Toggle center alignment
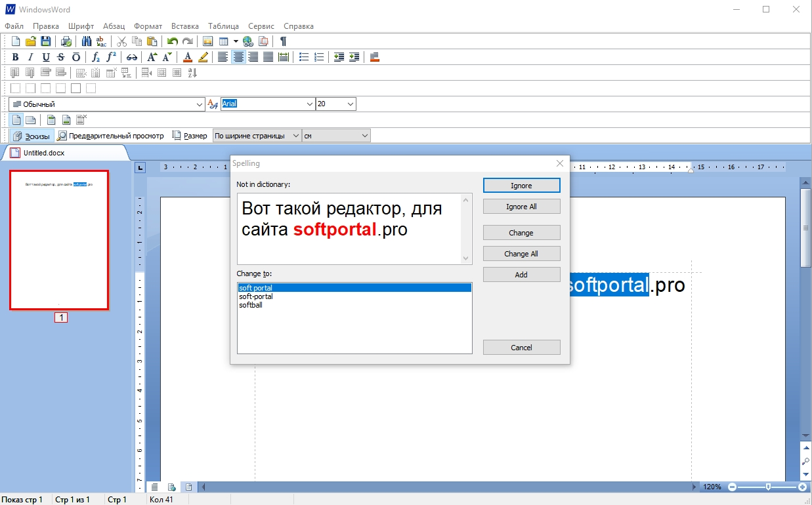 tap(238, 57)
